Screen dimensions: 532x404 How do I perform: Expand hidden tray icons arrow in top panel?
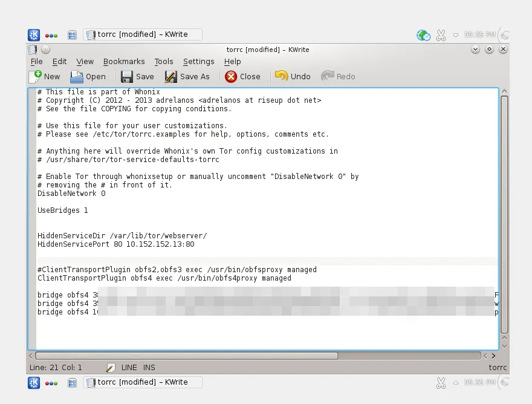456,35
